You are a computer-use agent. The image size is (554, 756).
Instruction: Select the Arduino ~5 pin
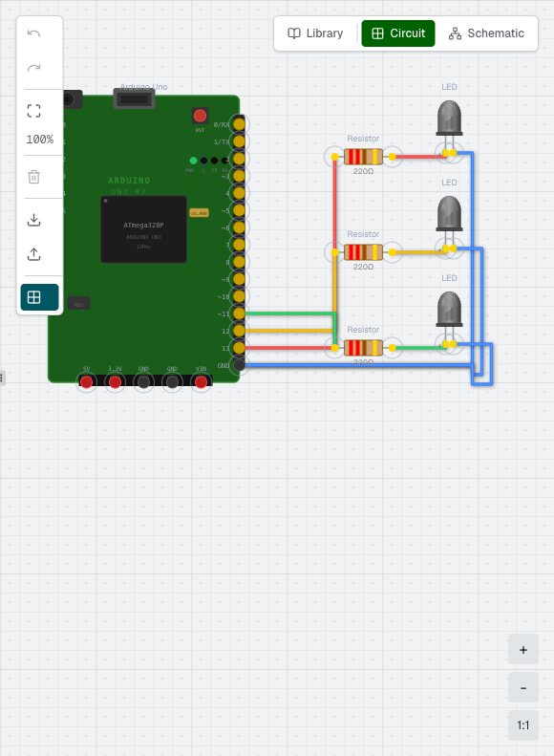click(x=239, y=210)
